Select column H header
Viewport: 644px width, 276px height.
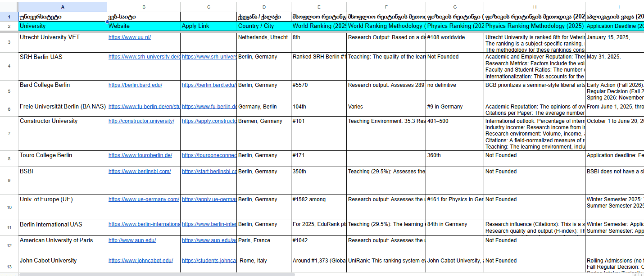pyautogui.click(x=535, y=7)
